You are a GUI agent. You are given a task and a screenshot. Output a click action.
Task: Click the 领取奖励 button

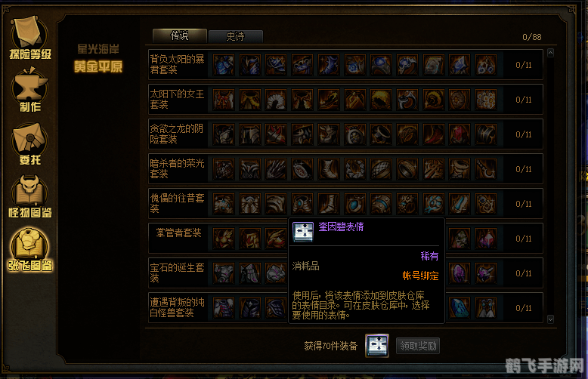point(418,346)
